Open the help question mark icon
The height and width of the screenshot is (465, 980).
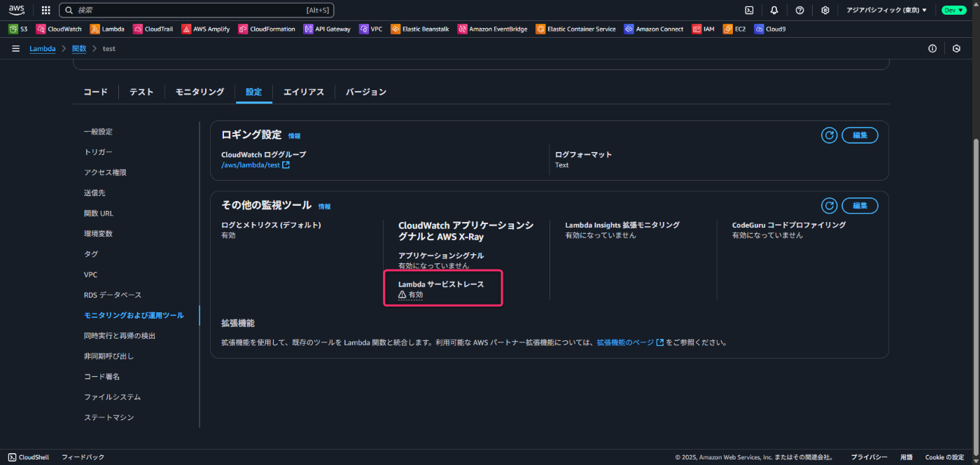[799, 11]
